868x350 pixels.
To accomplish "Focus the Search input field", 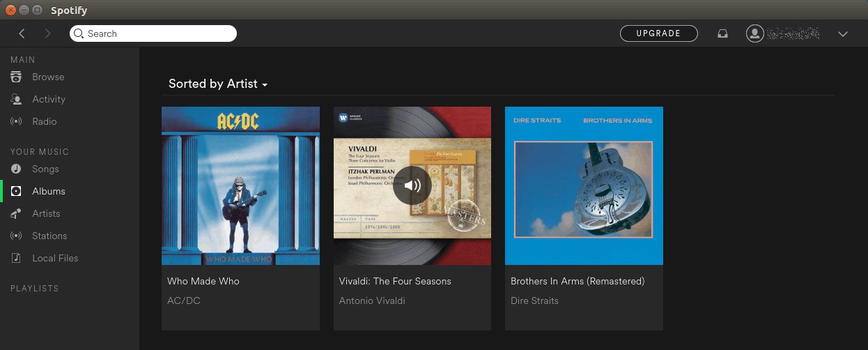I will pos(153,33).
